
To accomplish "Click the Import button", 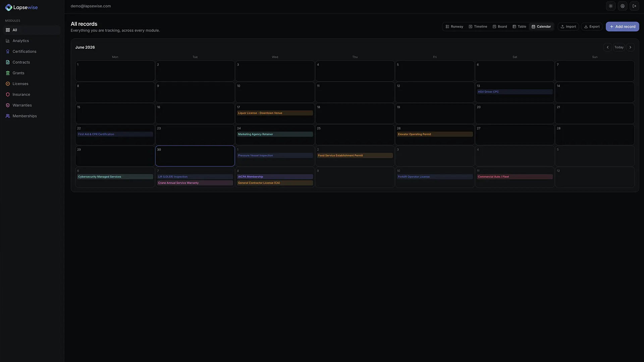I will click(x=568, y=26).
